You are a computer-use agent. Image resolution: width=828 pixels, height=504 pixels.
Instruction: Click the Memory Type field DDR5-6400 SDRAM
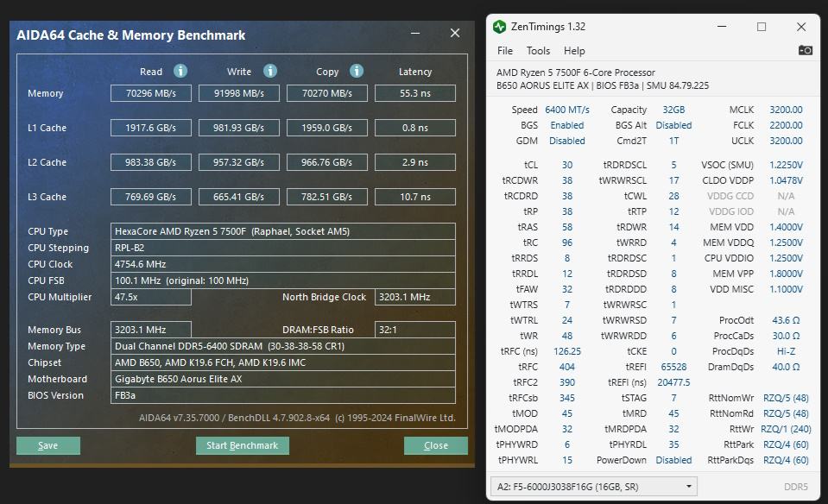pyautogui.click(x=283, y=346)
